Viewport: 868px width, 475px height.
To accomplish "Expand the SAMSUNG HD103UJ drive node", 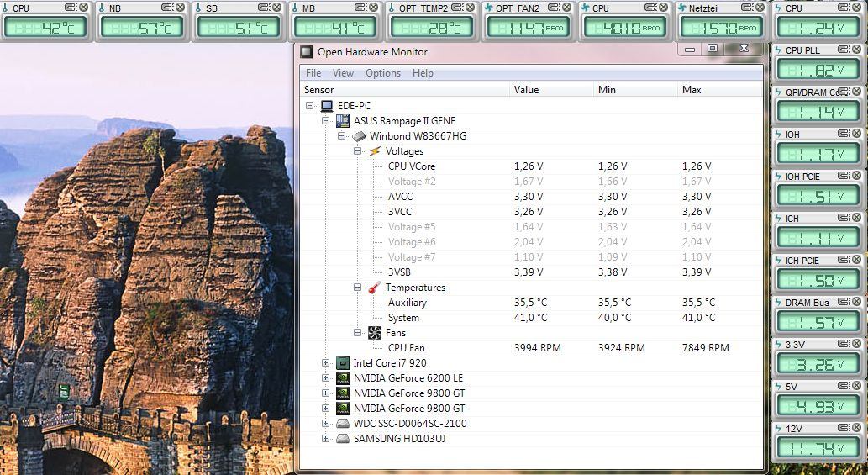I will click(x=325, y=439).
